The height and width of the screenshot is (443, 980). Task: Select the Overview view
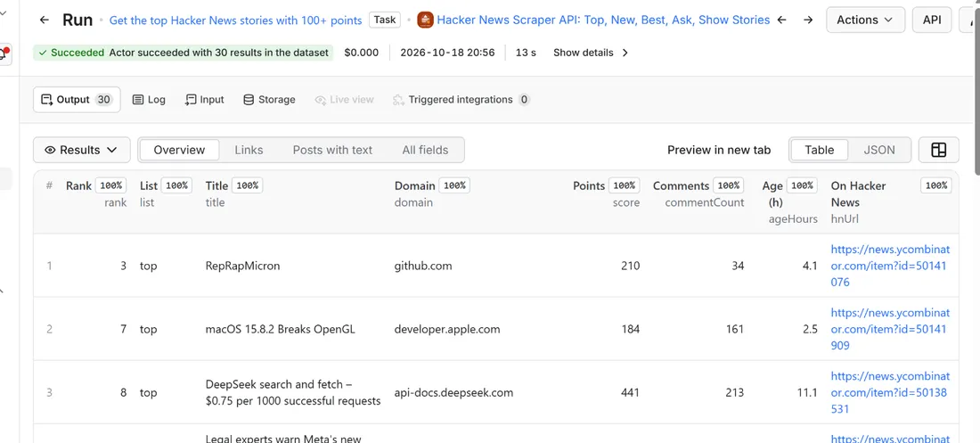point(179,150)
